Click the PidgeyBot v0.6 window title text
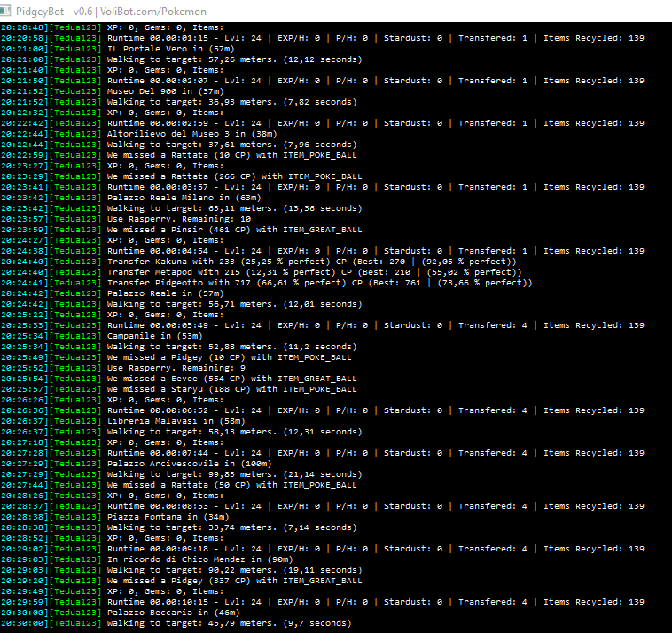 click(111, 12)
